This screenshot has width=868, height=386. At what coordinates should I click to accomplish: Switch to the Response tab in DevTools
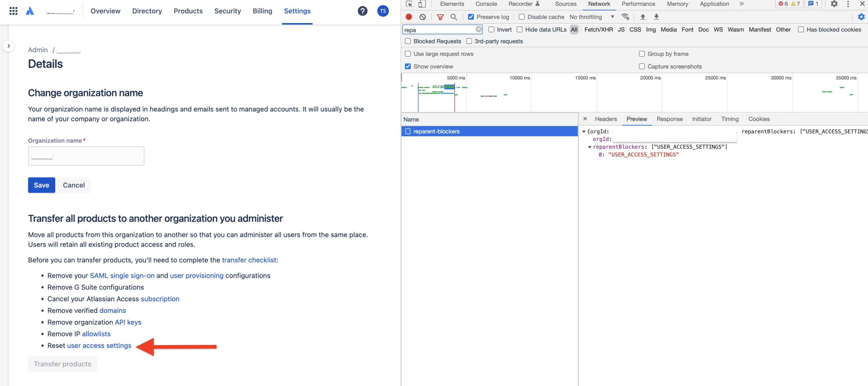[670, 119]
